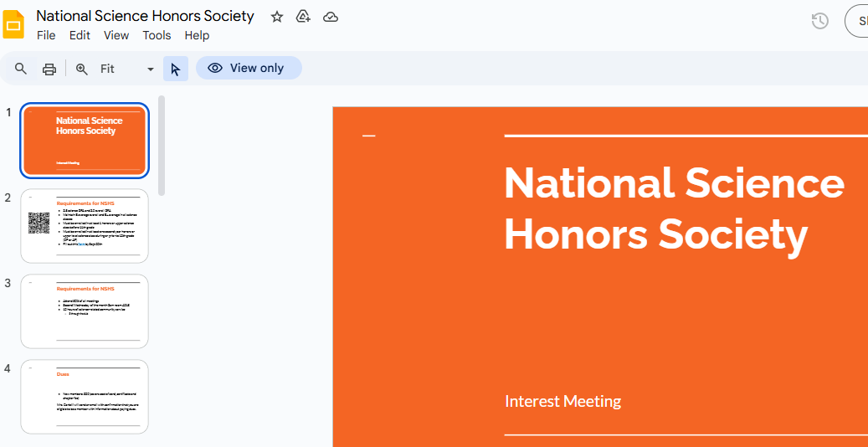Open the Tools menu
Image resolution: width=868 pixels, height=447 pixels.
[157, 35]
